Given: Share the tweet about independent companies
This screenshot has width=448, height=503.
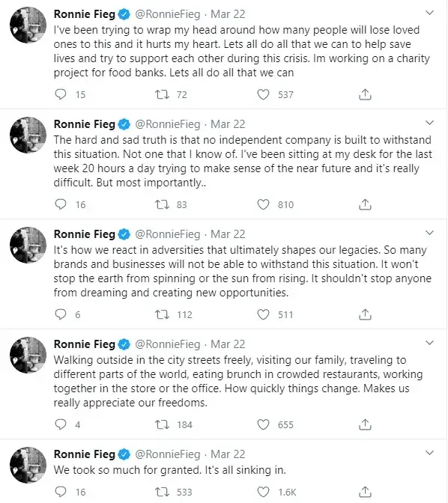Looking at the screenshot, I should tap(365, 204).
